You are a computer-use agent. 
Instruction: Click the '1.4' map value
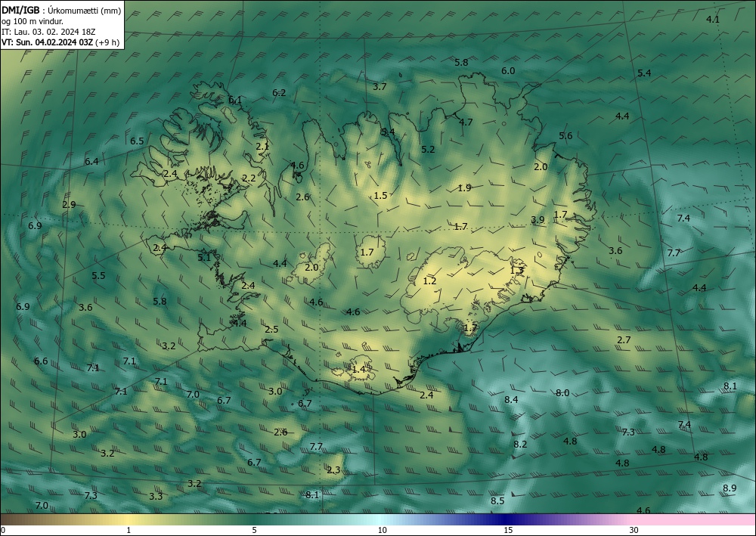pos(359,370)
